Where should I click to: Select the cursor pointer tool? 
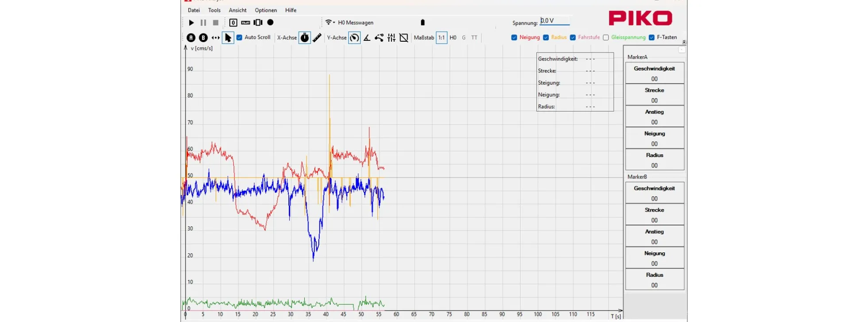click(x=228, y=38)
